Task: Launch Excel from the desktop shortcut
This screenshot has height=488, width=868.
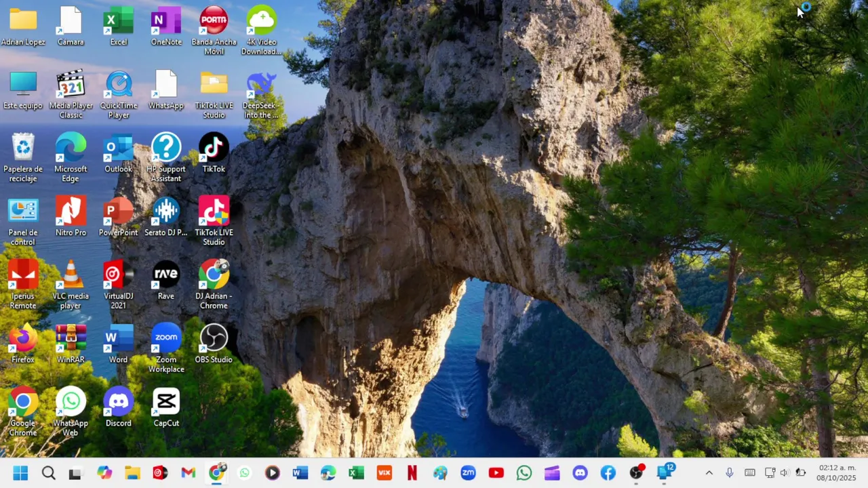Action: coord(119,26)
